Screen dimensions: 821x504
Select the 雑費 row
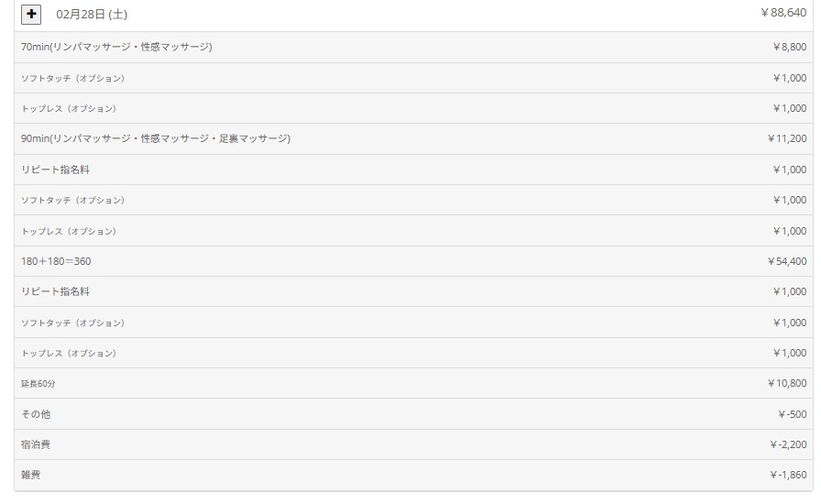click(30, 475)
